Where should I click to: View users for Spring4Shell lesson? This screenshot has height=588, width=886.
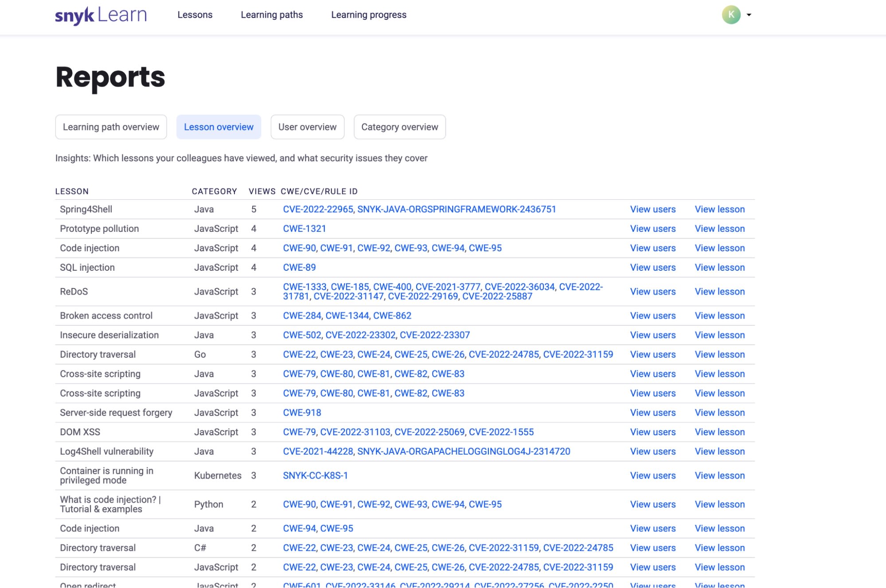(x=653, y=209)
